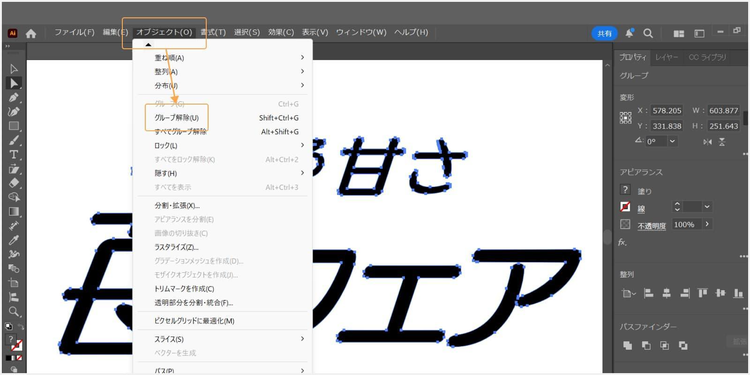This screenshot has width=750, height=375.
Task: Swap fill and stroke in toolbar
Action: pyautogui.click(x=22, y=326)
